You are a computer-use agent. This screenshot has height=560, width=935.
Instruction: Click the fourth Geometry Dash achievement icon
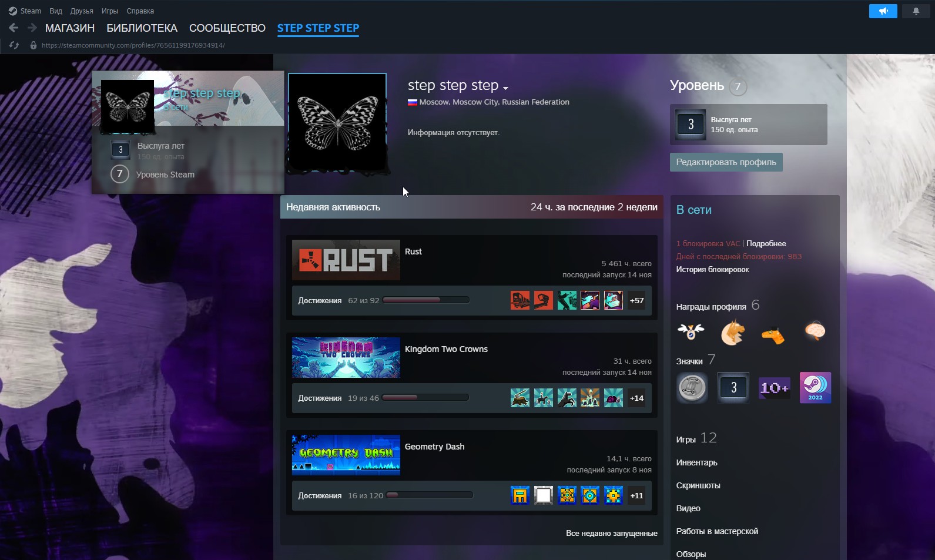pyautogui.click(x=590, y=495)
